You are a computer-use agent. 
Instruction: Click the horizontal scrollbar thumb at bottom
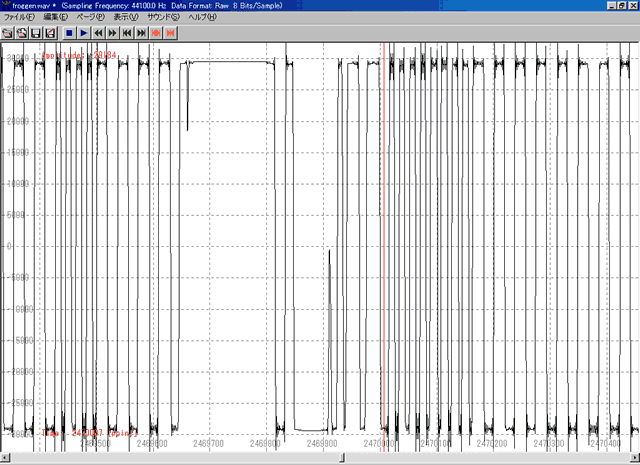(343, 458)
